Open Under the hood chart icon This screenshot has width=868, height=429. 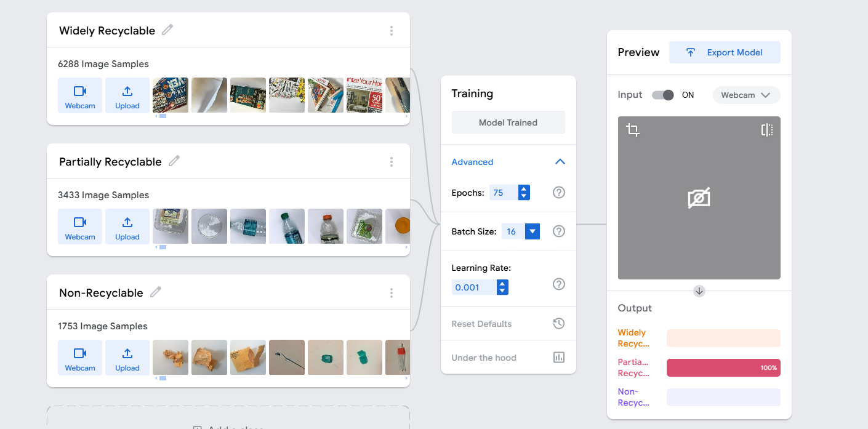click(559, 358)
